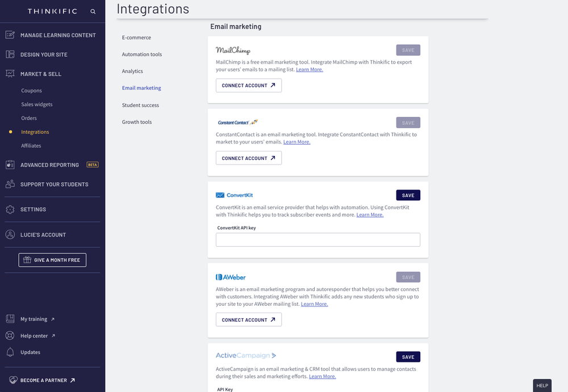Viewport: 568px width, 392px height.
Task: Click ConvertKit Learn More link
Action: 370,214
